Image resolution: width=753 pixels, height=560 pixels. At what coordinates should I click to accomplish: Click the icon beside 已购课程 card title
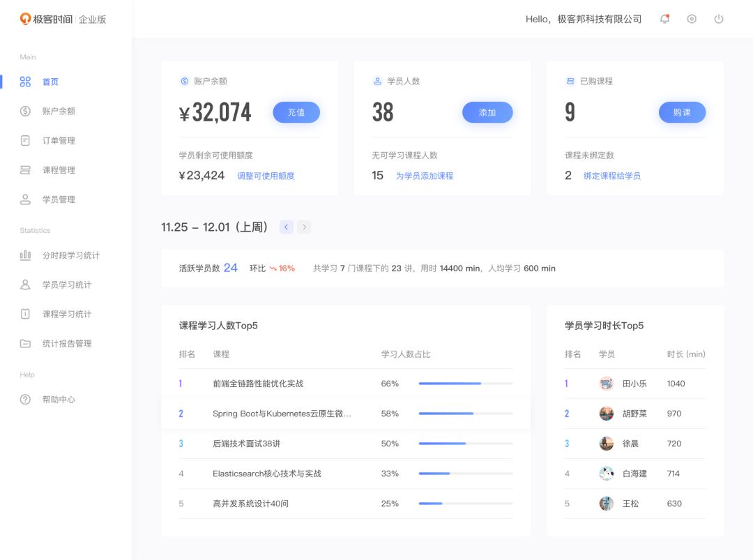570,81
